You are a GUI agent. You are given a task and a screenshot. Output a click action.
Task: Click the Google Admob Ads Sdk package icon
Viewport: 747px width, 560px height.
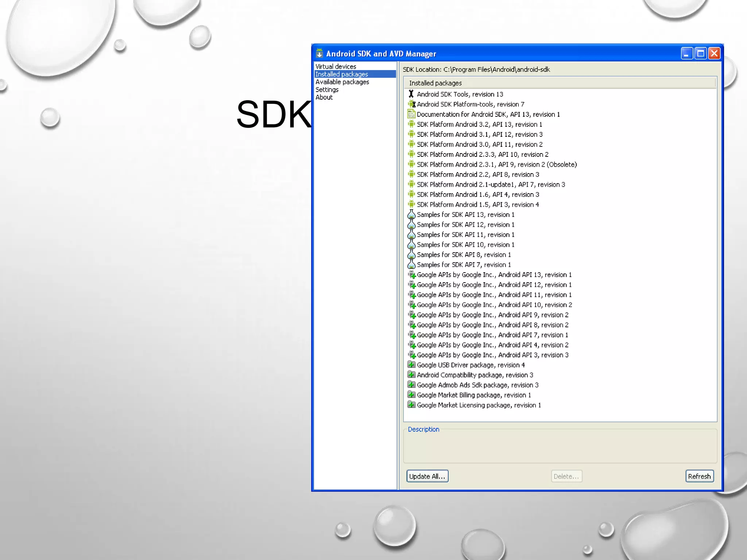pyautogui.click(x=411, y=385)
